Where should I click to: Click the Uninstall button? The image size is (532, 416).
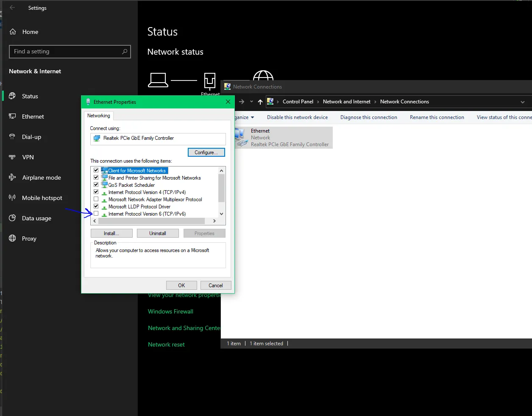158,233
